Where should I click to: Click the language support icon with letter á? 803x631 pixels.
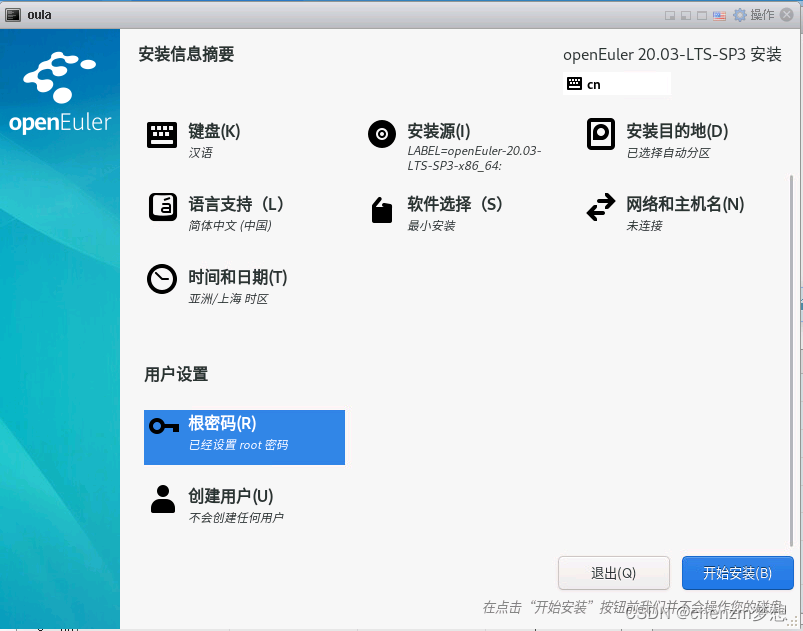point(163,207)
